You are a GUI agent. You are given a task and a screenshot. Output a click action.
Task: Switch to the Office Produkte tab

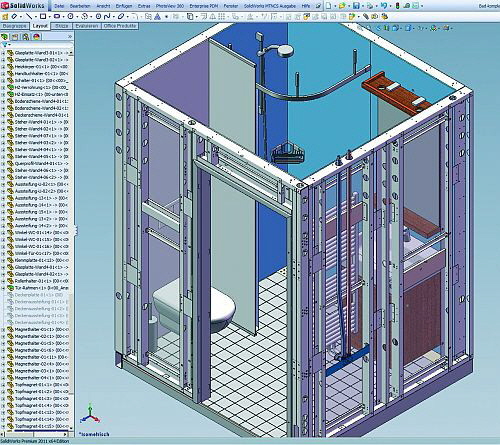coord(120,26)
